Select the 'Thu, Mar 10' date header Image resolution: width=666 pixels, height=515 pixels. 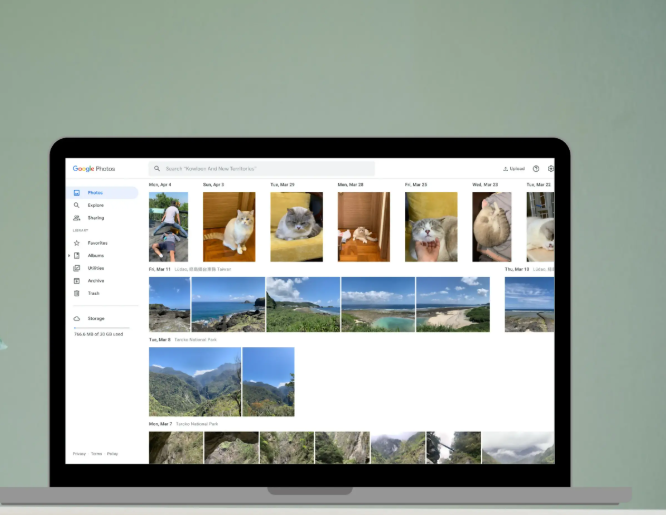(517, 269)
